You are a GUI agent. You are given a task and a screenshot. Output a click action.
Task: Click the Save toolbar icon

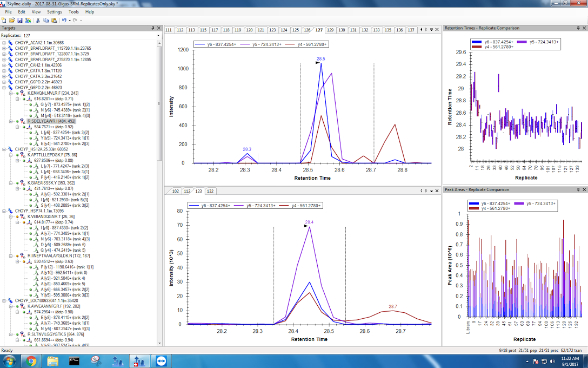[x=19, y=20]
